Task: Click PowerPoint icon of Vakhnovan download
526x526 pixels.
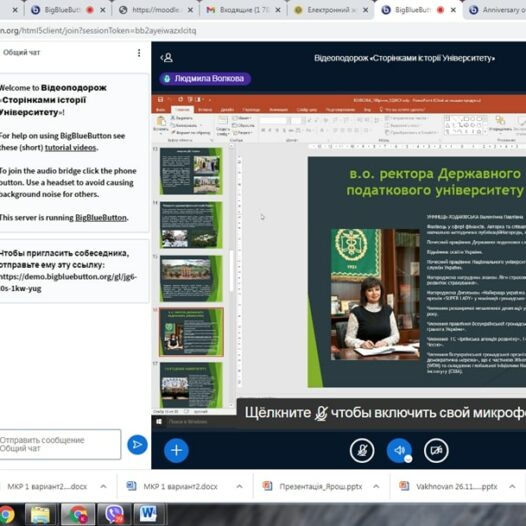Action: point(404,486)
